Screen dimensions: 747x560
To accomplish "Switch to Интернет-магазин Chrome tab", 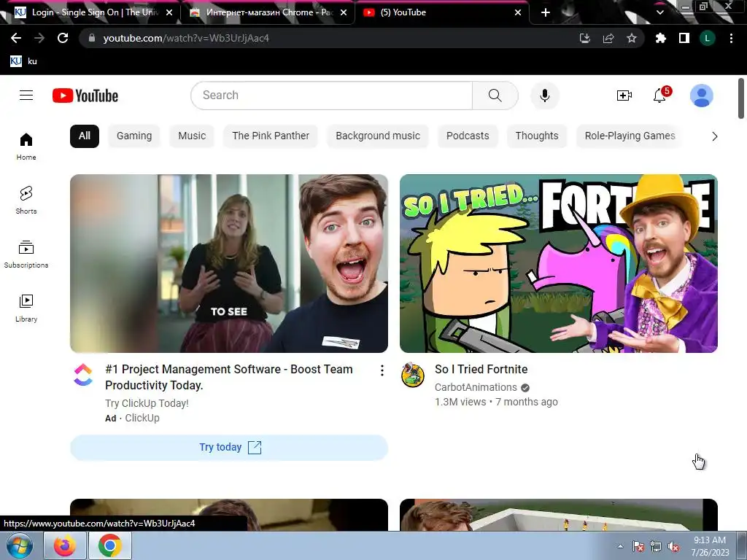I will point(267,12).
